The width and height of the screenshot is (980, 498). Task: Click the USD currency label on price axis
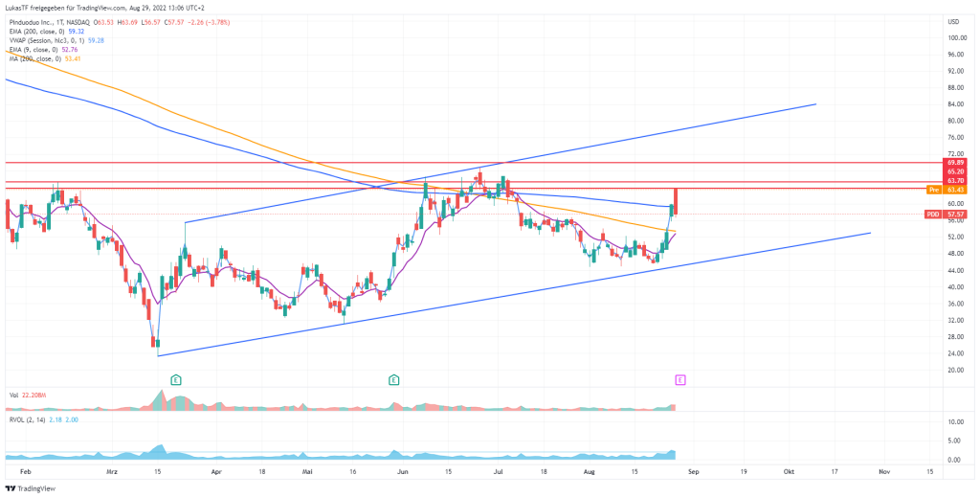click(953, 21)
